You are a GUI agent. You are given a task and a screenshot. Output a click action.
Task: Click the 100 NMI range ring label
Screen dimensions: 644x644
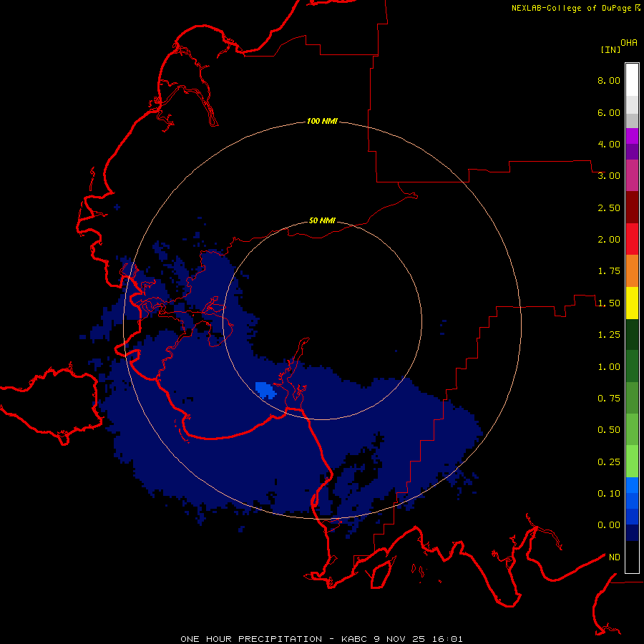[x=322, y=121]
